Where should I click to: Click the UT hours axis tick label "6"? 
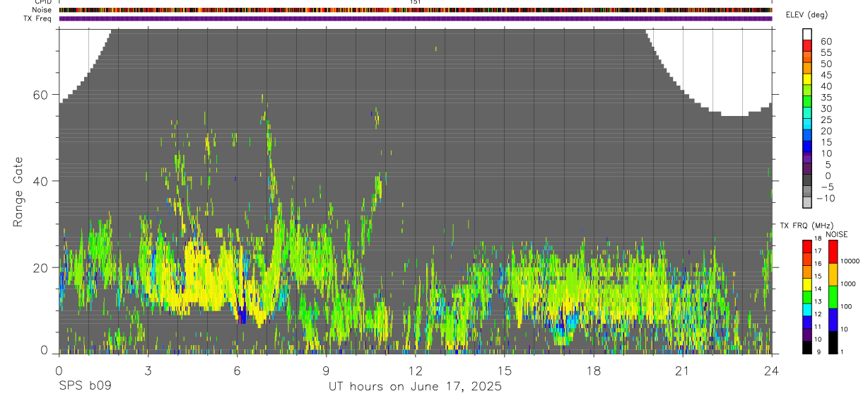click(237, 371)
